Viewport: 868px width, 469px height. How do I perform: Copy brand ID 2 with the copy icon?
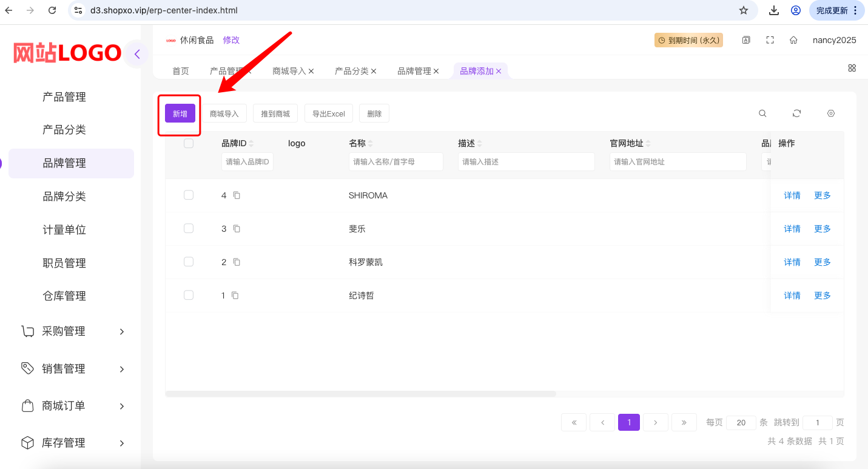tap(237, 262)
